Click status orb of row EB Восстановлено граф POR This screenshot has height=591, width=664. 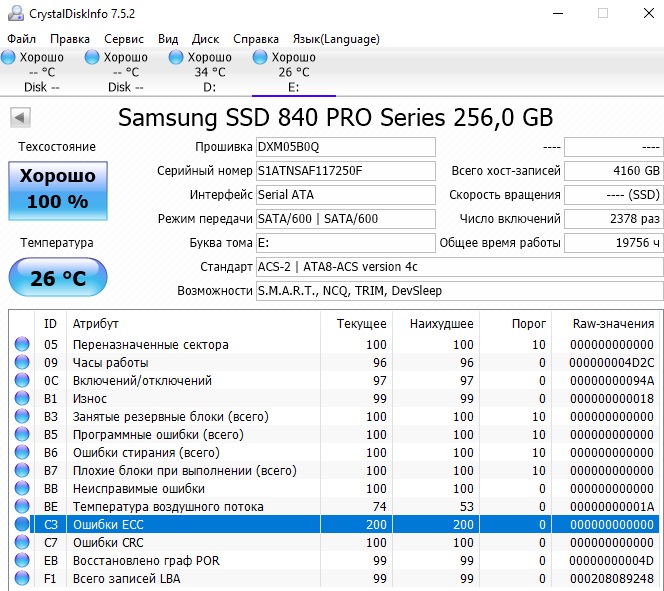click(x=22, y=560)
